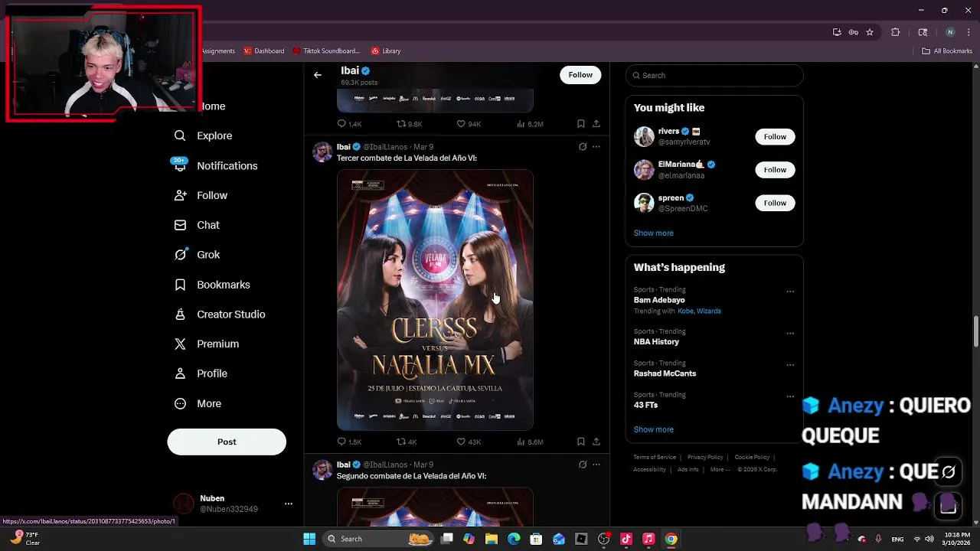
Task: Open All Bookmarks folder
Action: pos(947,51)
